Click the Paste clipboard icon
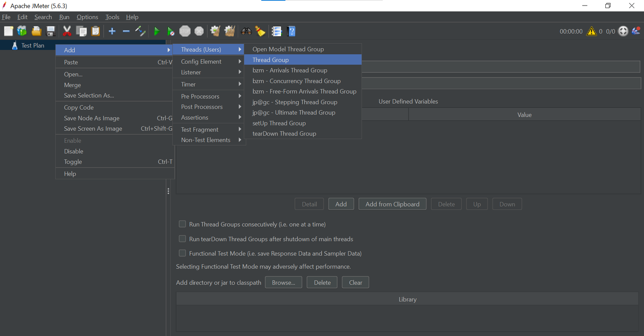Image resolution: width=644 pixels, height=336 pixels. [x=96, y=31]
